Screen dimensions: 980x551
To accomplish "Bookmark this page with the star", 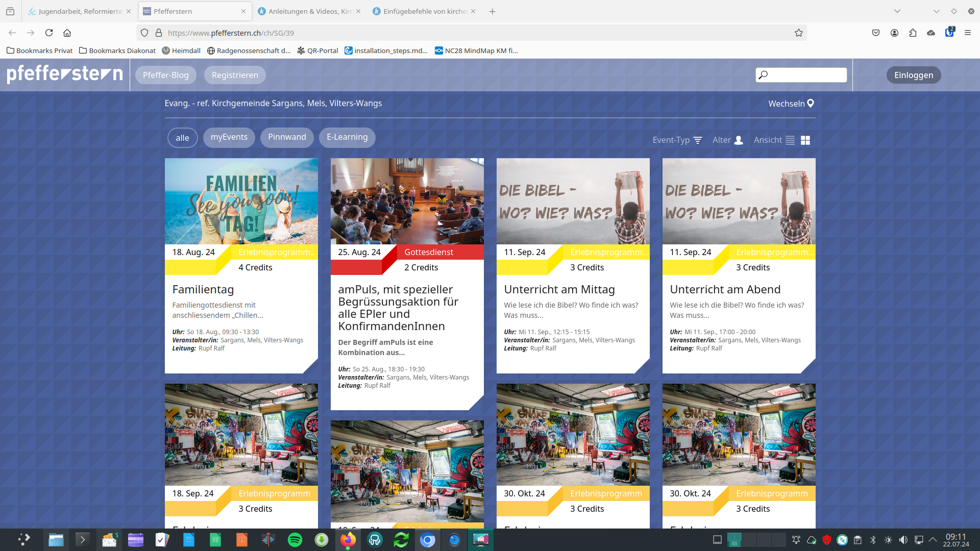I will pyautogui.click(x=798, y=33).
